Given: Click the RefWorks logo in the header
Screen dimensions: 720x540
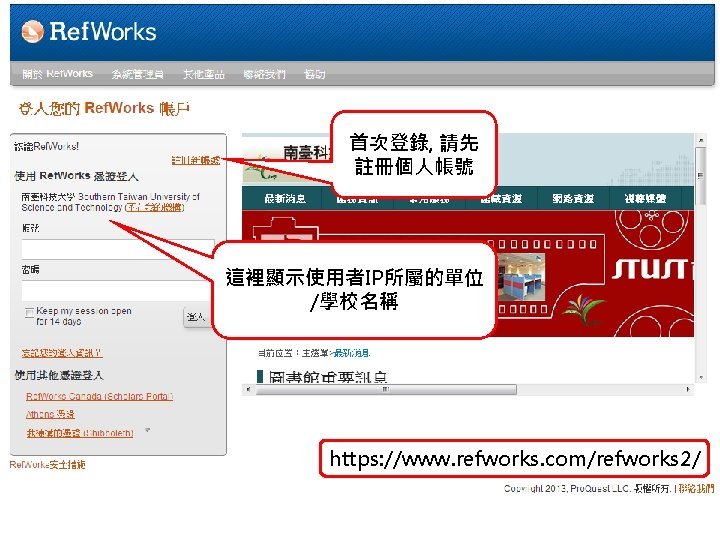Looking at the screenshot, I should 89,32.
